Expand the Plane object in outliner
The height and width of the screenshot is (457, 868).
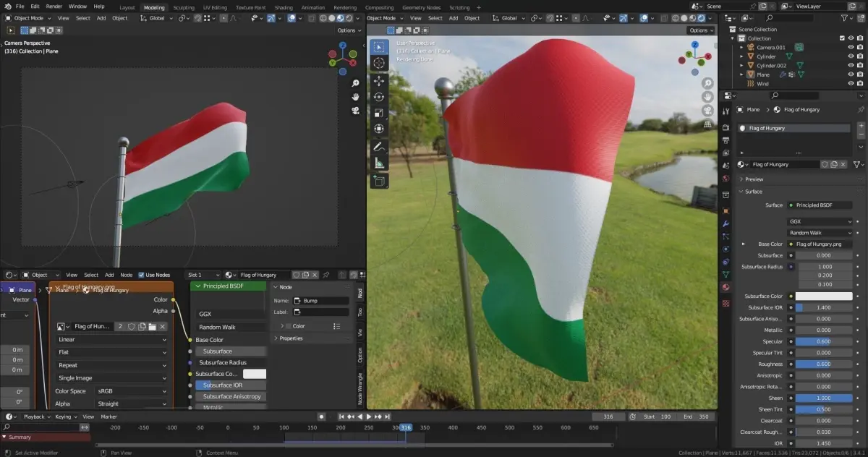pyautogui.click(x=742, y=74)
